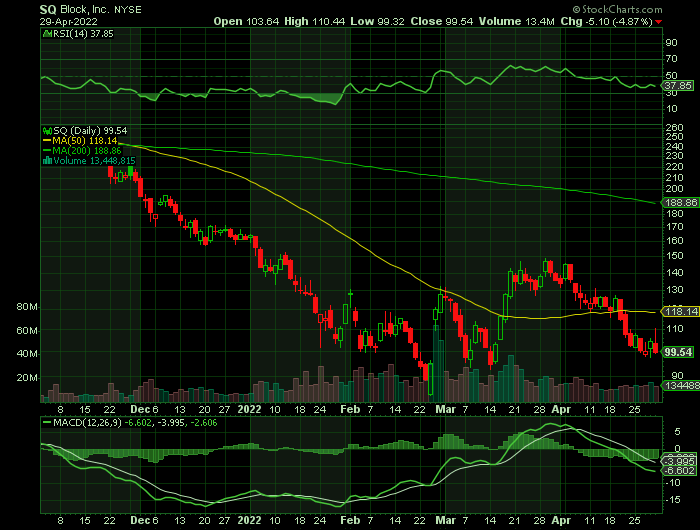Click the MA(50) 118.14 legend entry
This screenshot has width=700, height=530.
tap(85, 141)
